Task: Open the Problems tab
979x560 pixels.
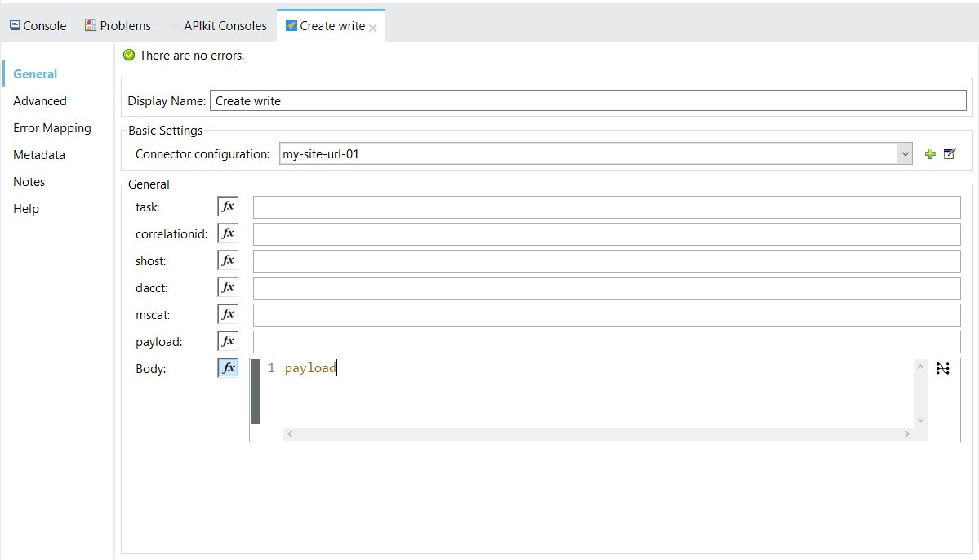Action: click(118, 26)
